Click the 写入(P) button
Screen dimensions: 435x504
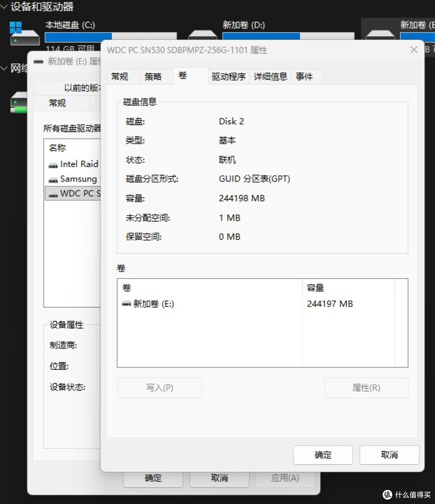click(159, 388)
